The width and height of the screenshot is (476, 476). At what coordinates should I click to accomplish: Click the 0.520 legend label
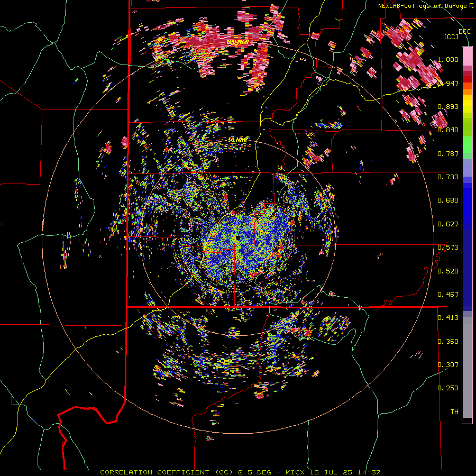click(x=448, y=271)
